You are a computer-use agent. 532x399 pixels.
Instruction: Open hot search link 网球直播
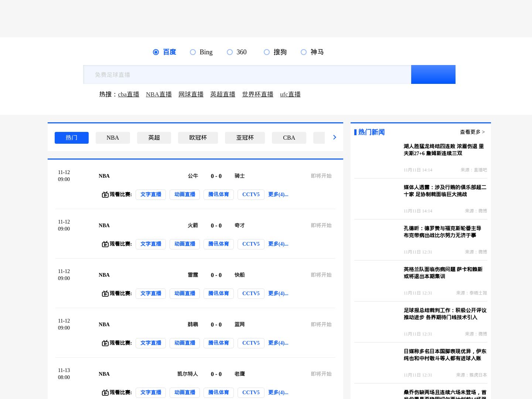click(191, 94)
